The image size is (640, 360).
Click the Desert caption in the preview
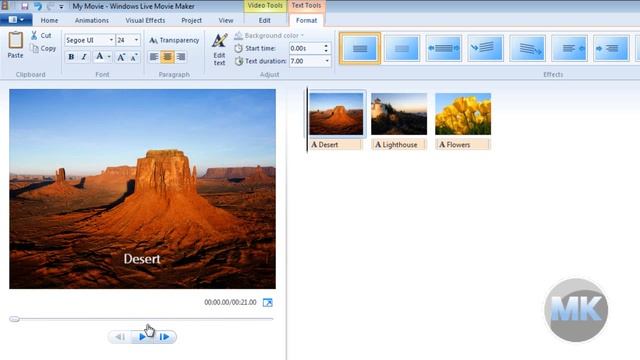pos(142,259)
